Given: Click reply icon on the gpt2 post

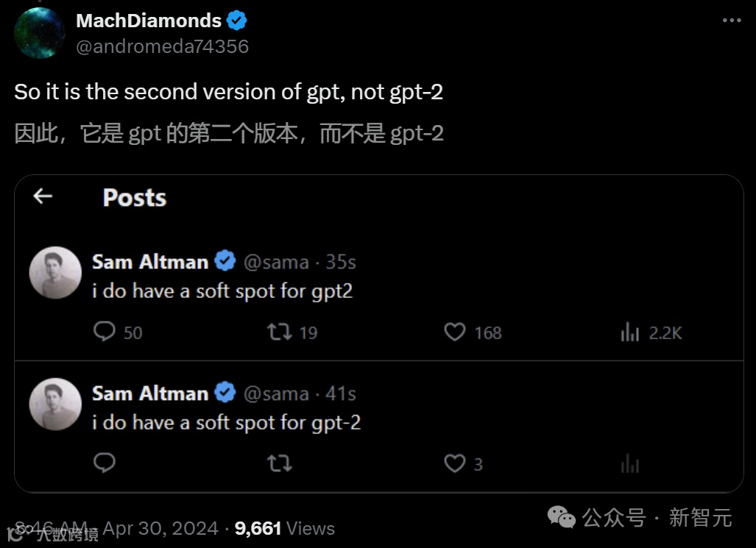Looking at the screenshot, I should click(105, 332).
